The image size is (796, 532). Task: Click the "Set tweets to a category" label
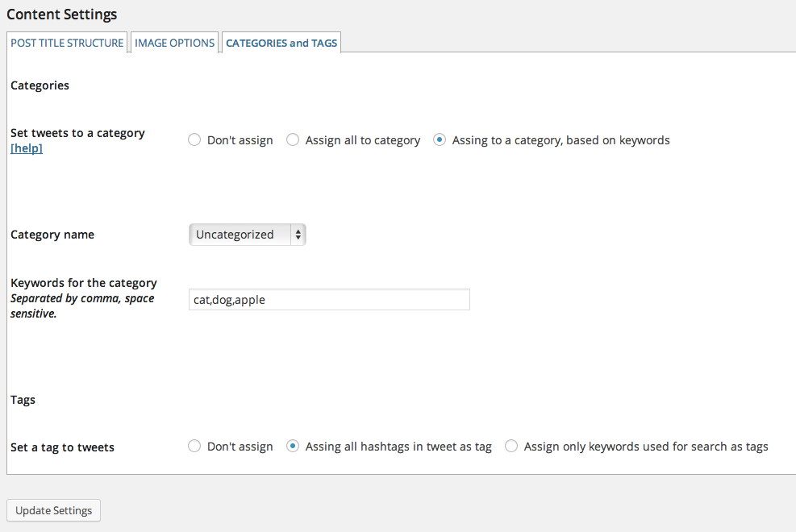click(x=77, y=133)
